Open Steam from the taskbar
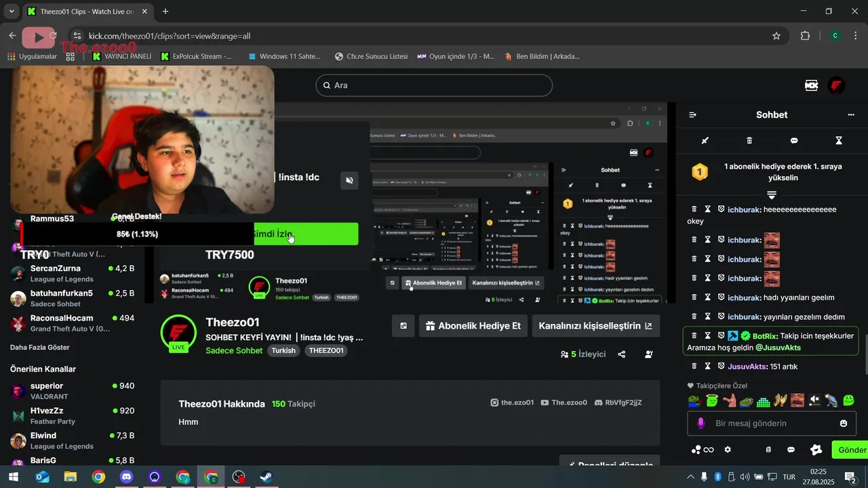This screenshot has height=488, width=868. coord(265,477)
